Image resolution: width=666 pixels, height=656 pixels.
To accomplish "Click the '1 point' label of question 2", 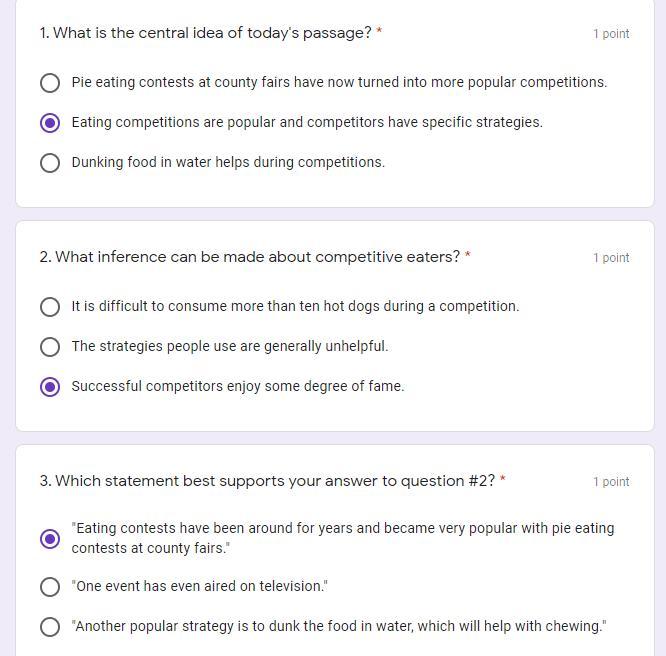I will [x=611, y=258].
